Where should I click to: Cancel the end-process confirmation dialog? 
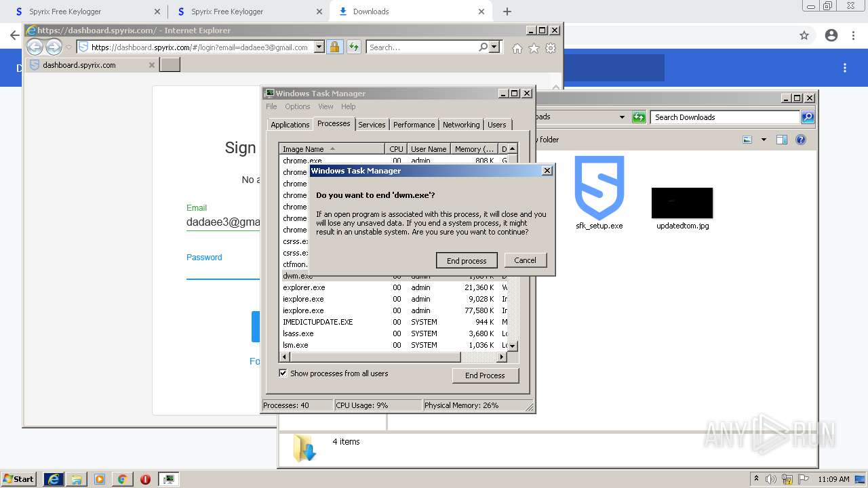click(x=525, y=260)
